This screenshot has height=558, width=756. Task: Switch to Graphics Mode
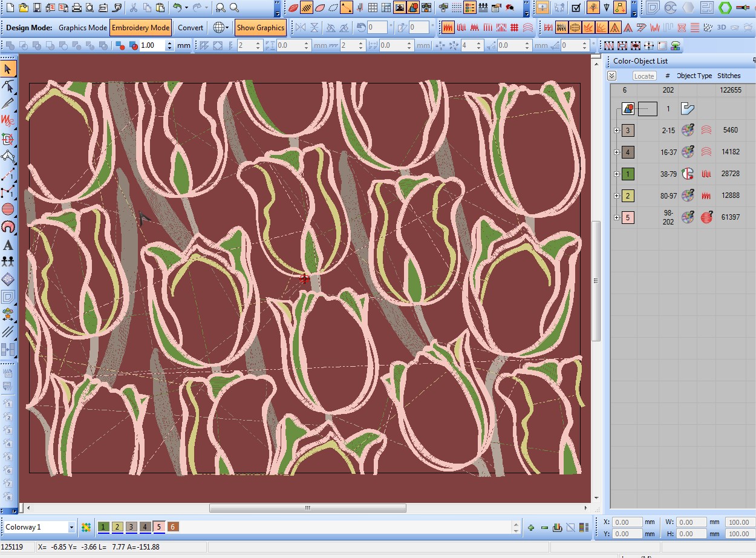tap(82, 28)
